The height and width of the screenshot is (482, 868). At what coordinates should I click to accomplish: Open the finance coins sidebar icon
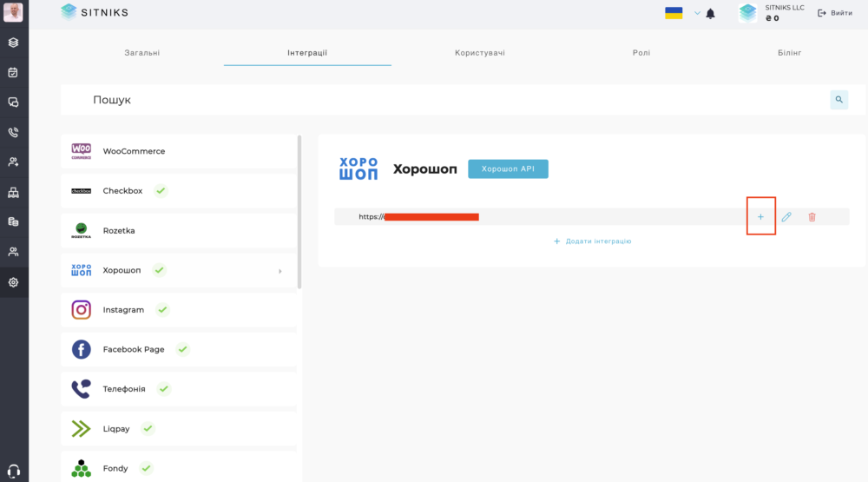point(13,222)
